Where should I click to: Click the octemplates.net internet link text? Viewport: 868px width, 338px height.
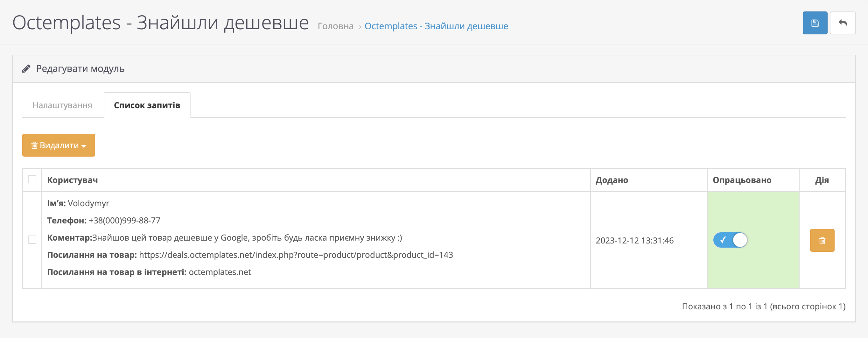220,272
